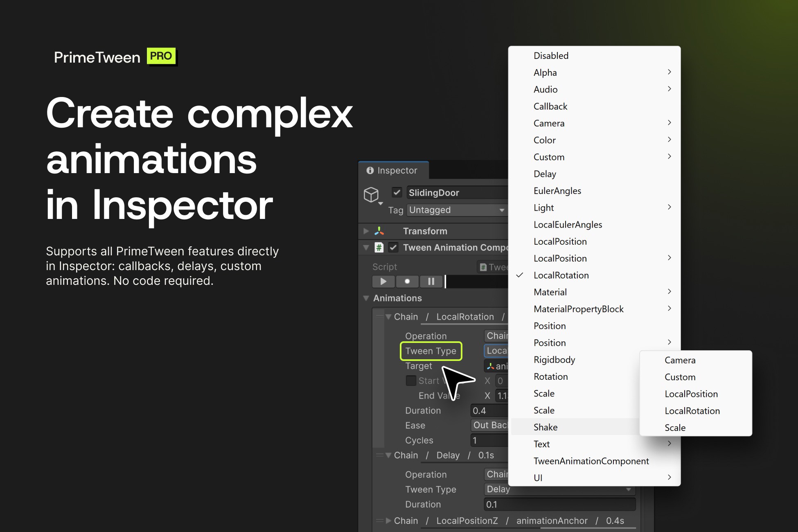The width and height of the screenshot is (798, 532).
Task: Choose Scale in the Shake submenu
Action: 696,428
